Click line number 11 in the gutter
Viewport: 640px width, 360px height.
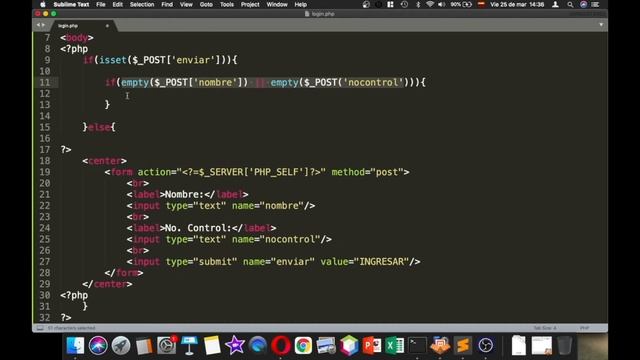point(44,82)
